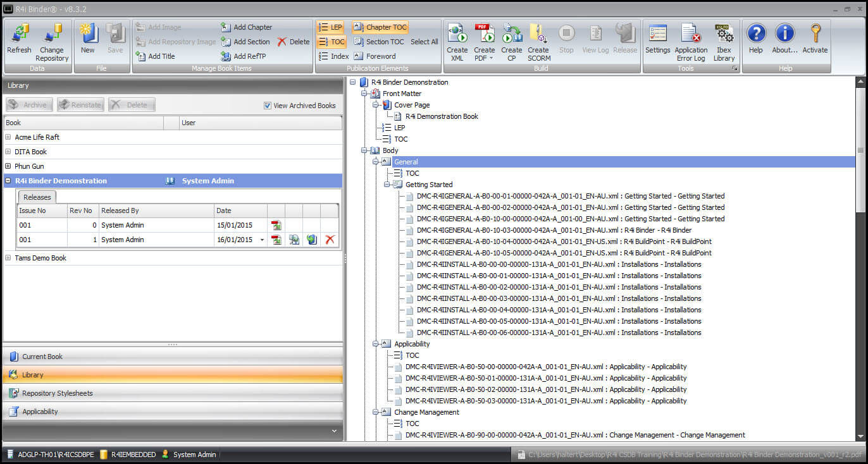The image size is (868, 464).
Task: Open the Application Error Log
Action: tap(691, 42)
